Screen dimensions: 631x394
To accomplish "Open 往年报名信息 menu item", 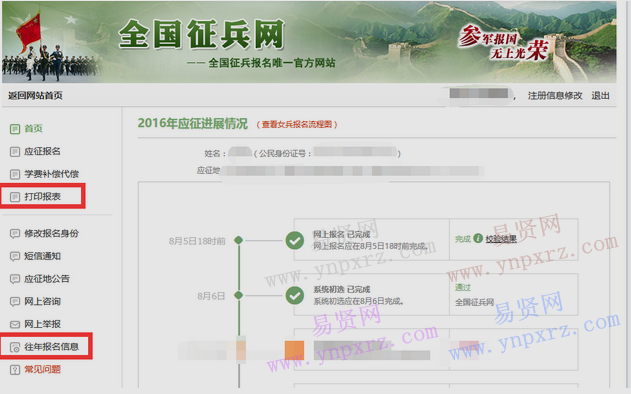I will pyautogui.click(x=52, y=347).
